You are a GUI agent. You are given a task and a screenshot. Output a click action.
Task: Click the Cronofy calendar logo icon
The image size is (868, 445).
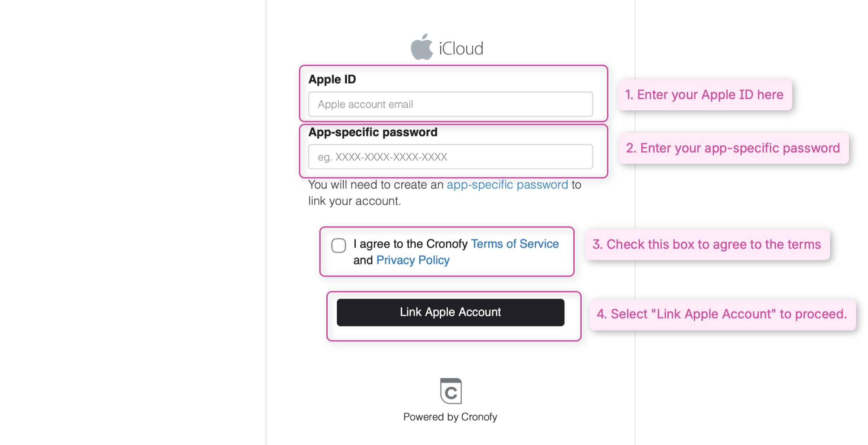point(451,391)
